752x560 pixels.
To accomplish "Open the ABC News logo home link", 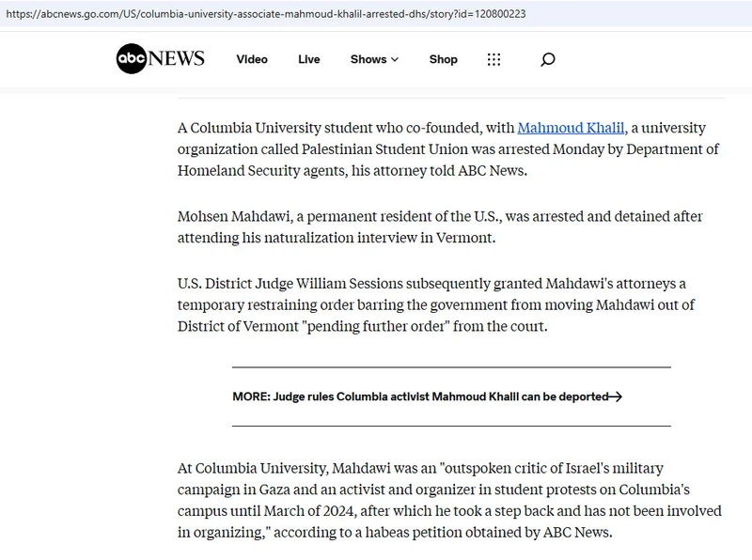I will point(160,58).
